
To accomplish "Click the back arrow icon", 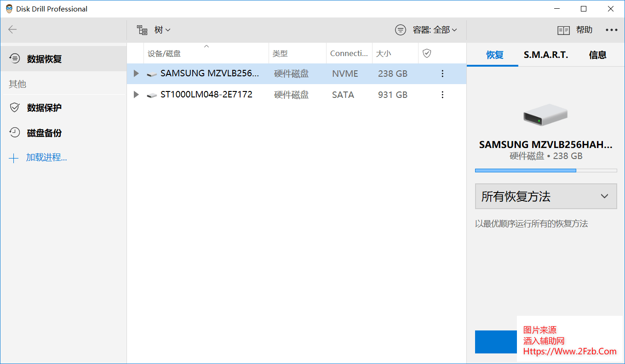I will 12,30.
